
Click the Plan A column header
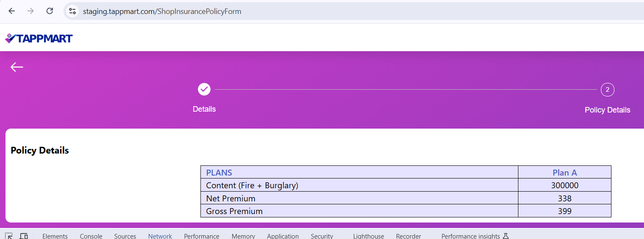(565, 173)
